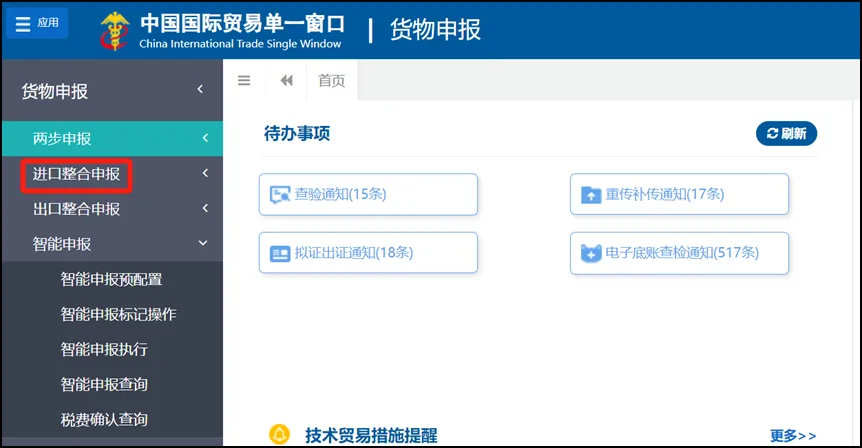Open 重传补传通知(17条) card
This screenshot has height=448, width=862.
679,194
